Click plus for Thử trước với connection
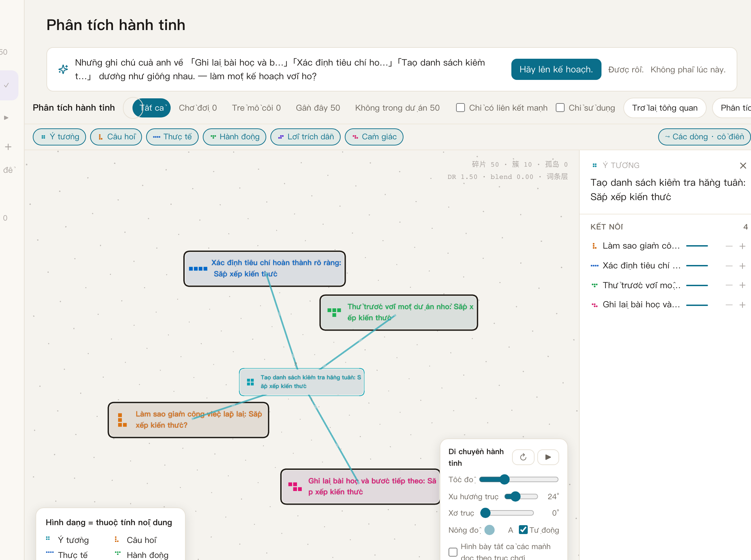Screen dimensions: 751x560 point(742,285)
